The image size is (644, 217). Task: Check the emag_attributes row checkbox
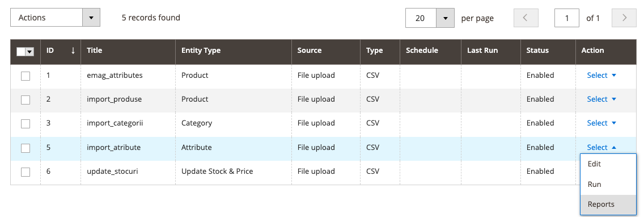(26, 76)
